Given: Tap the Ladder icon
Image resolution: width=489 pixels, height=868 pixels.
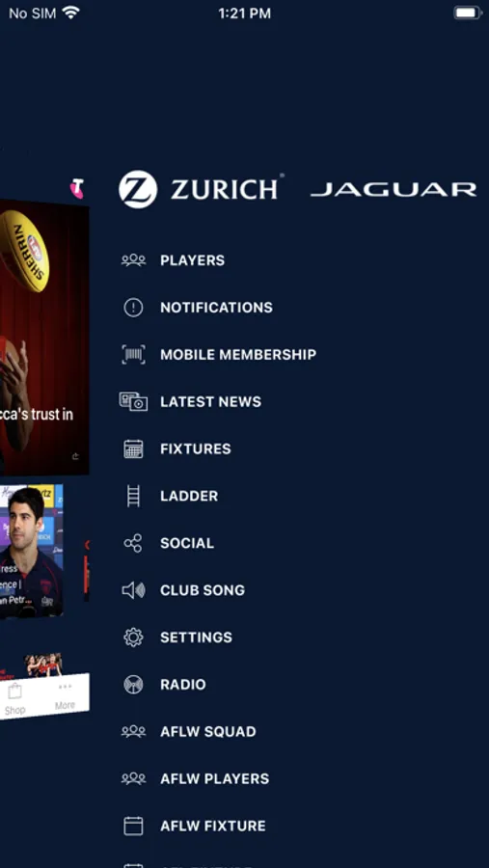Looking at the screenshot, I should 133,496.
